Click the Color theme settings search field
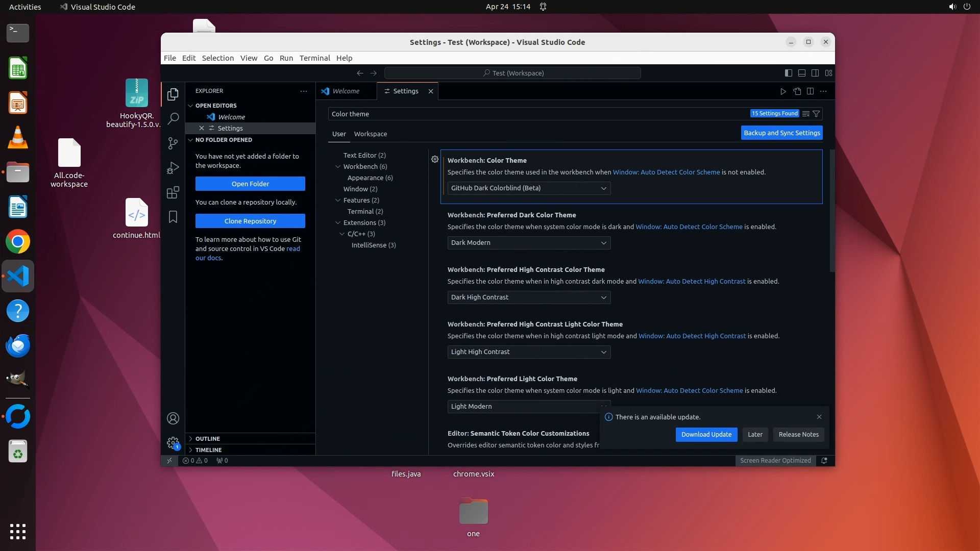 [x=536, y=114]
